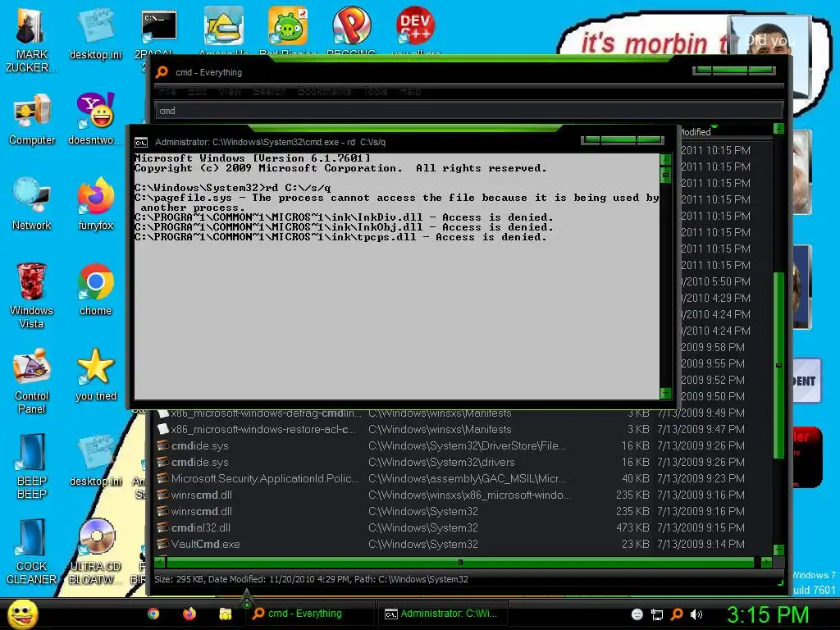840x630 pixels.
Task: Select the desktop icon left of Bad Piggies
Action: coord(223,27)
